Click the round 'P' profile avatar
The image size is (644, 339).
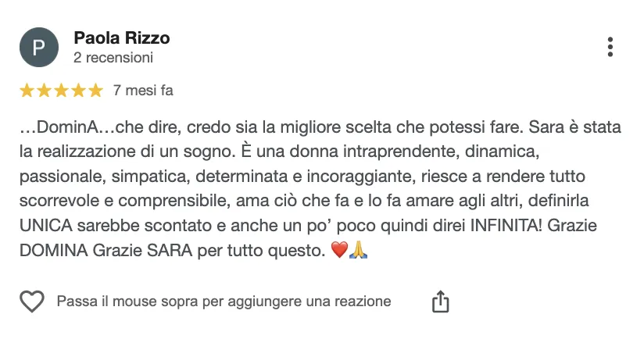pos(38,47)
